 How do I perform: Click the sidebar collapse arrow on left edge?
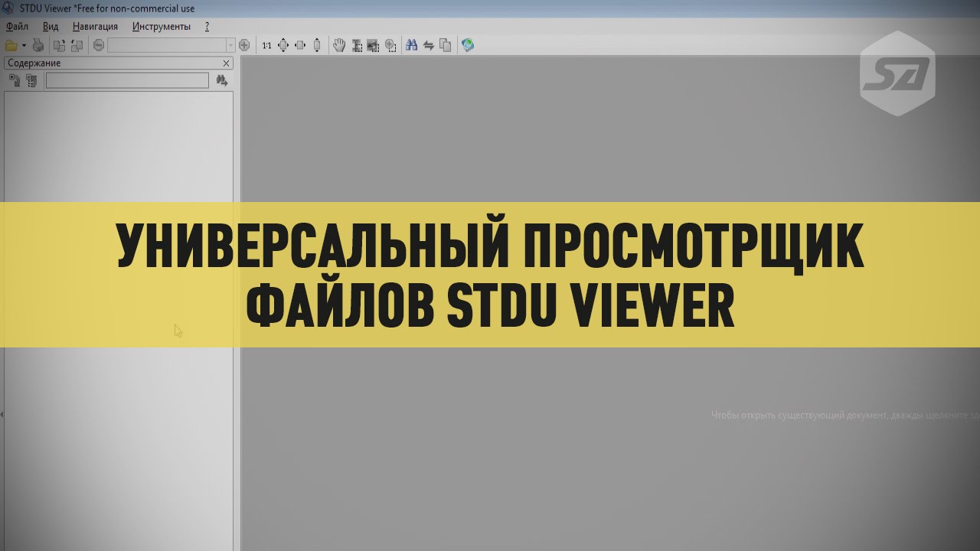pos(2,415)
